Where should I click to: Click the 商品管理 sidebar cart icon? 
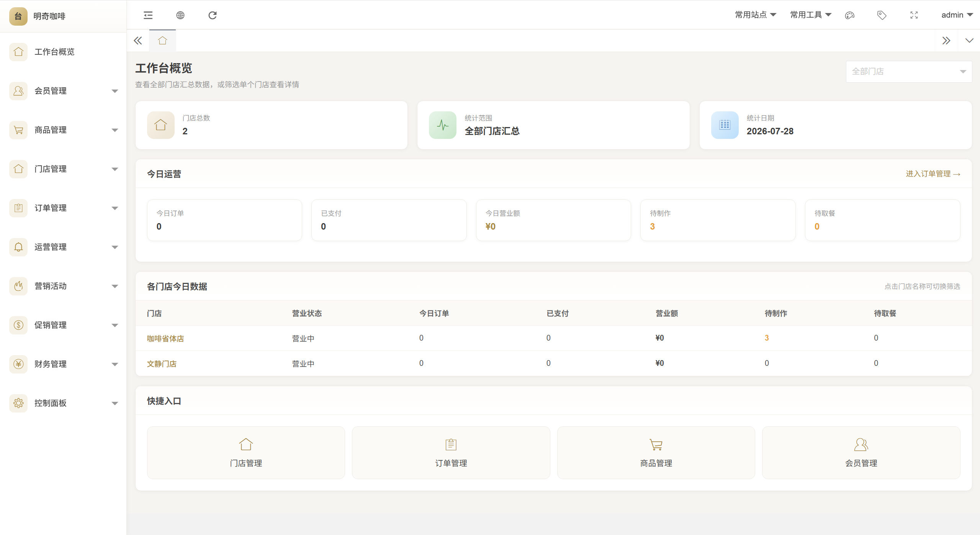coord(18,130)
